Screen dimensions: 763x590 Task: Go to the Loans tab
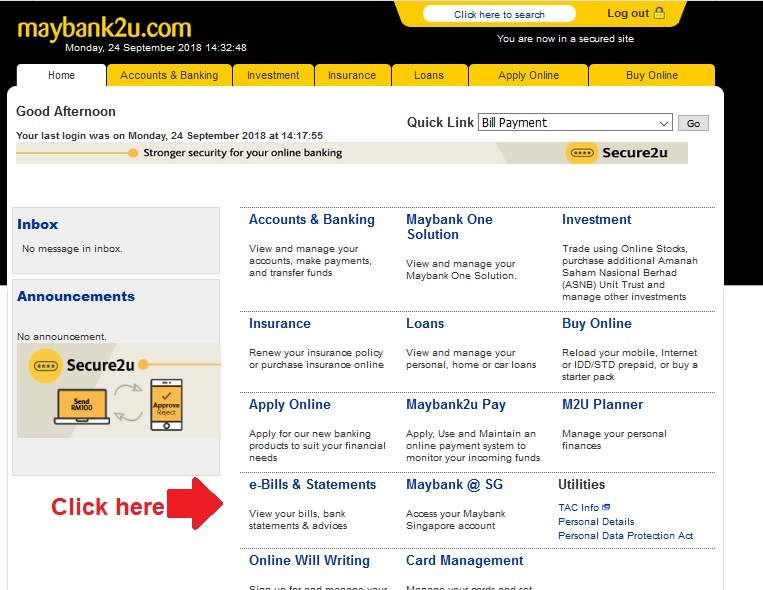(429, 75)
